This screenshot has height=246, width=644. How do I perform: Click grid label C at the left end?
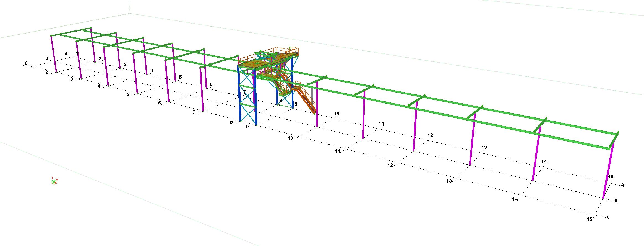tap(26, 63)
